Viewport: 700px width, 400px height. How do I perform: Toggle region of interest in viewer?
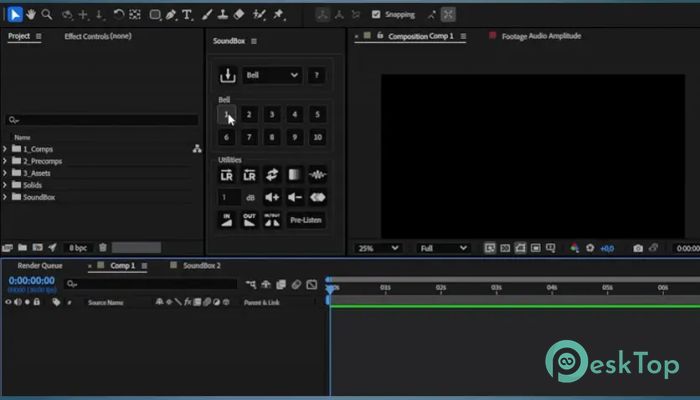pyautogui.click(x=535, y=248)
